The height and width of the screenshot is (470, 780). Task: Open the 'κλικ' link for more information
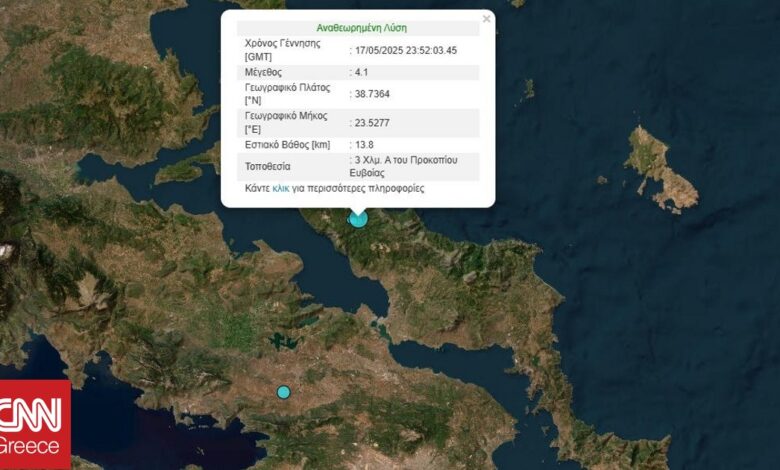[x=281, y=187]
